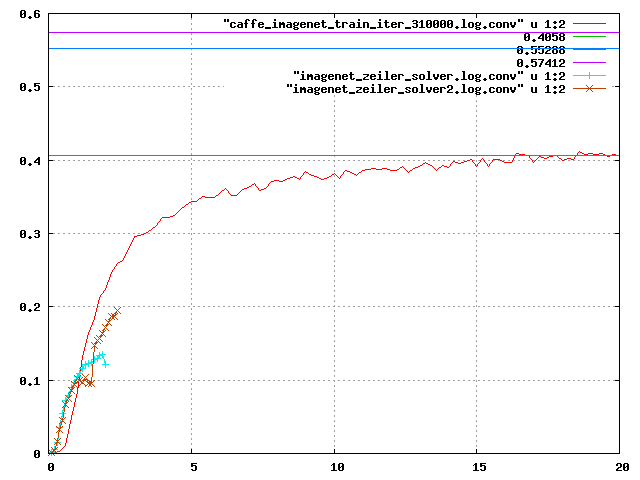Click the y-axis label 0.2
The image size is (640, 480).
point(30,307)
